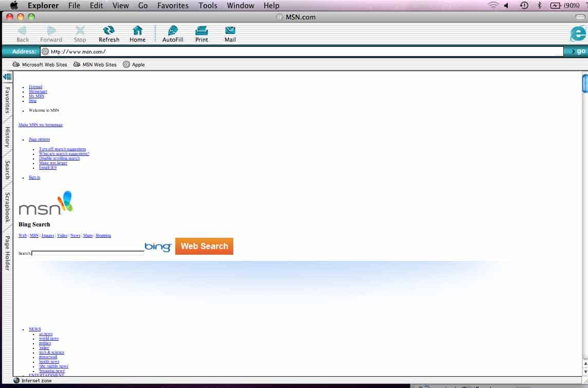Collapse the explorer bar tab strip toggle
This screenshot has height=388, width=588.
pos(7,77)
